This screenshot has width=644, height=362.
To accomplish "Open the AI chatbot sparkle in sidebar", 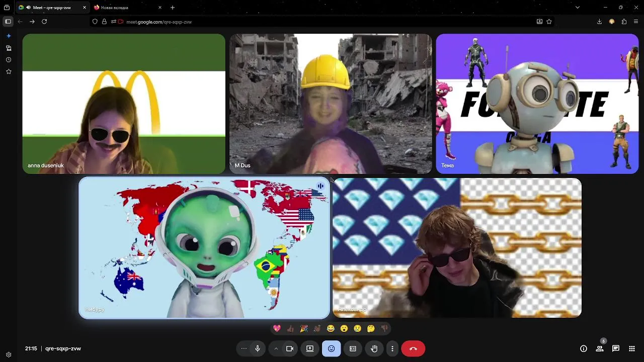I will tap(9, 36).
